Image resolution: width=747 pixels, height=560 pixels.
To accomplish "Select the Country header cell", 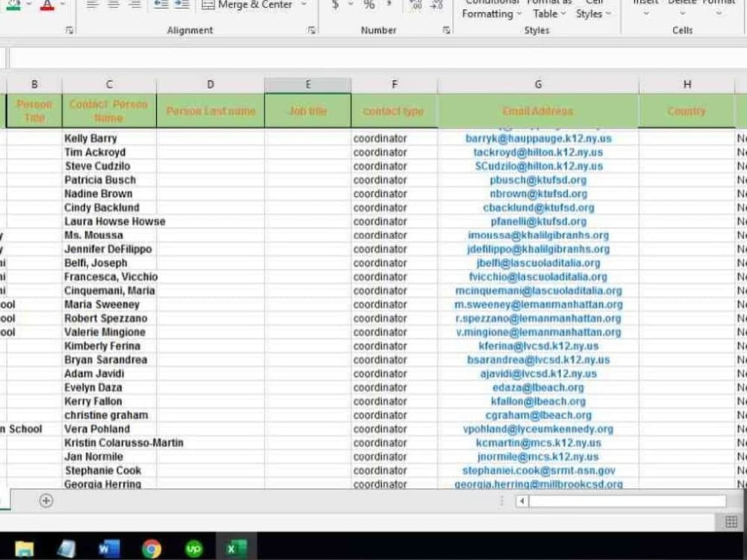I will click(x=687, y=111).
